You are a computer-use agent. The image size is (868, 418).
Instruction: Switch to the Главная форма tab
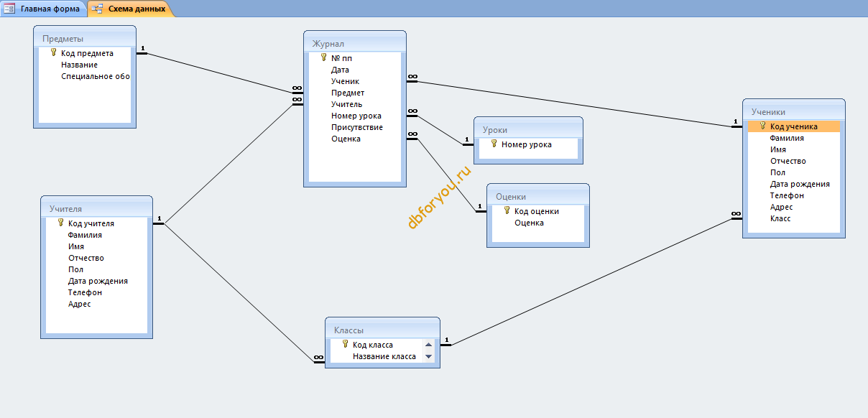(x=43, y=9)
